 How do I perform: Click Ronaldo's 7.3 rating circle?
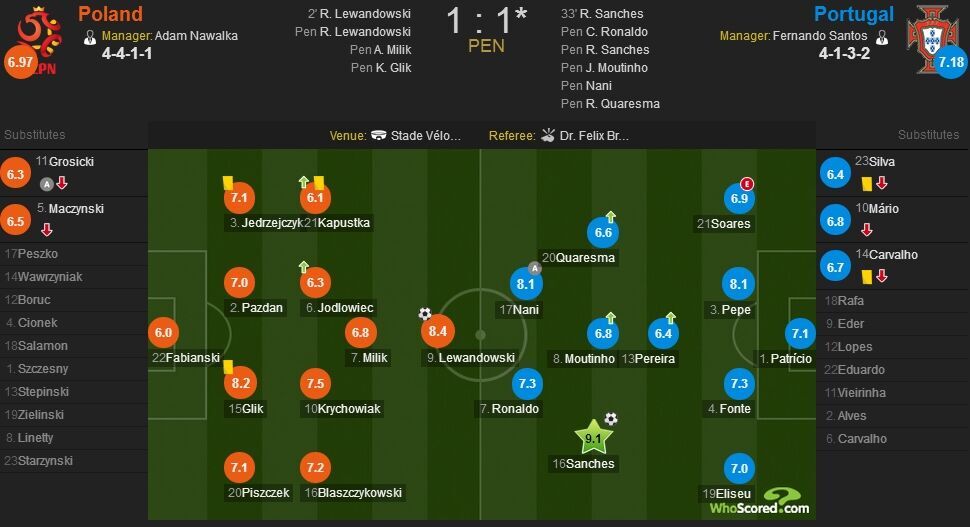pos(527,383)
